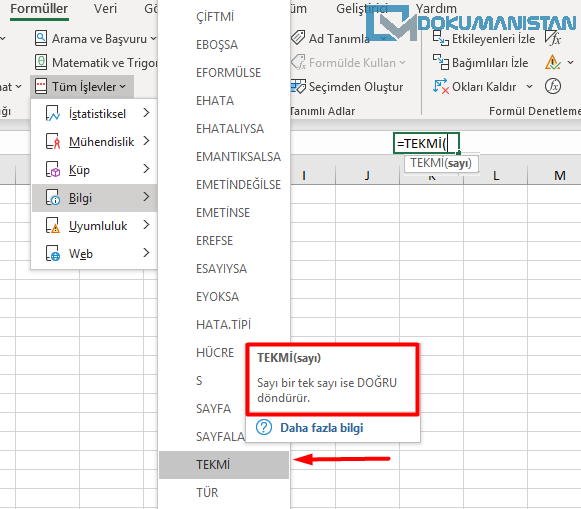The width and height of the screenshot is (581, 509).
Task: Click the error checking warning icon
Action: tap(552, 62)
